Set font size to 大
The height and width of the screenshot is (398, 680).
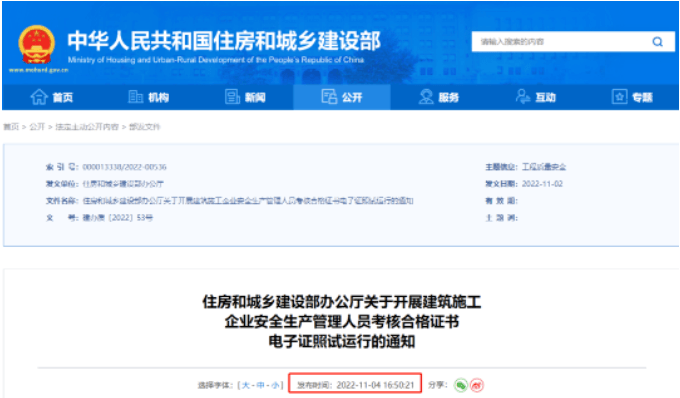tap(245, 385)
